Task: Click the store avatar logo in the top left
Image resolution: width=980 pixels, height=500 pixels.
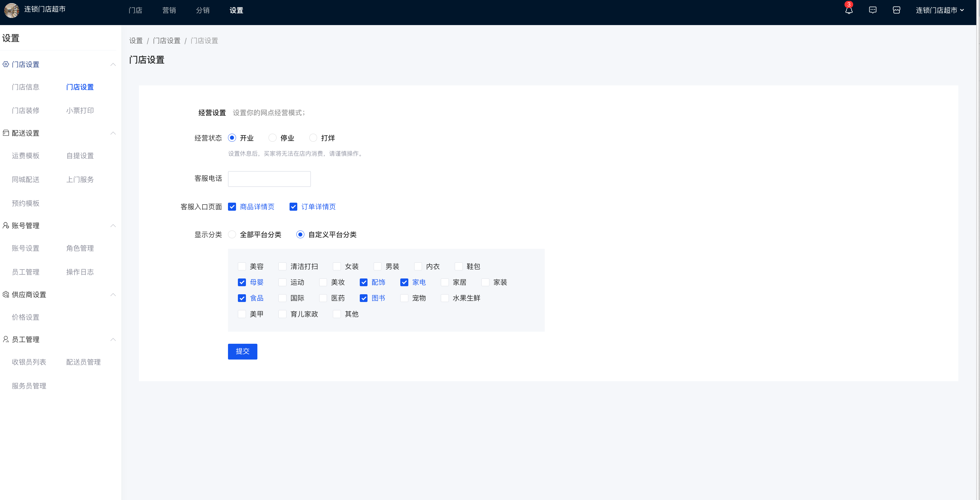Action: (x=11, y=10)
